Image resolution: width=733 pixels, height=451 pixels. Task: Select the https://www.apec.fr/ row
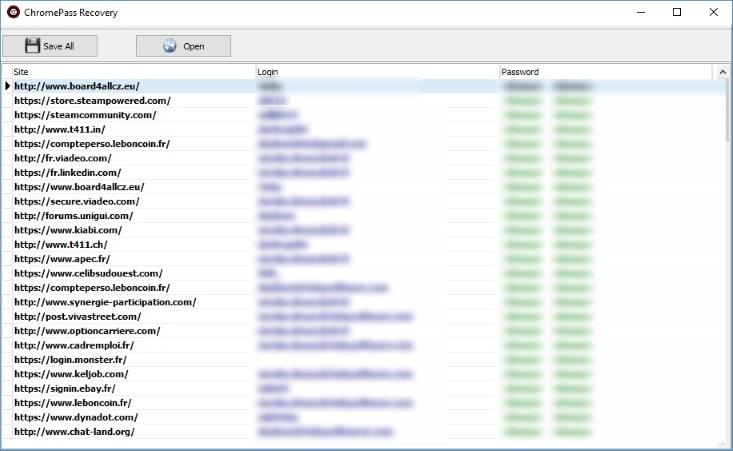(365, 259)
